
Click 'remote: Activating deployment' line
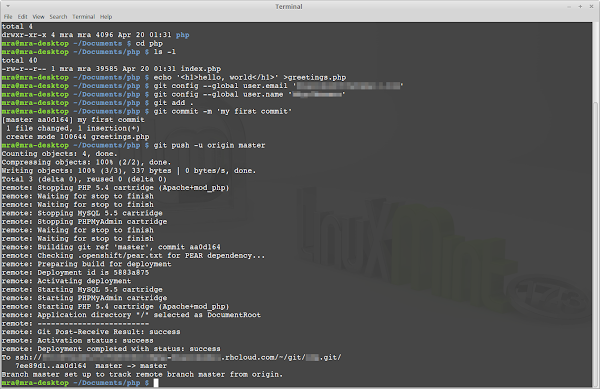pyautogui.click(x=66, y=281)
